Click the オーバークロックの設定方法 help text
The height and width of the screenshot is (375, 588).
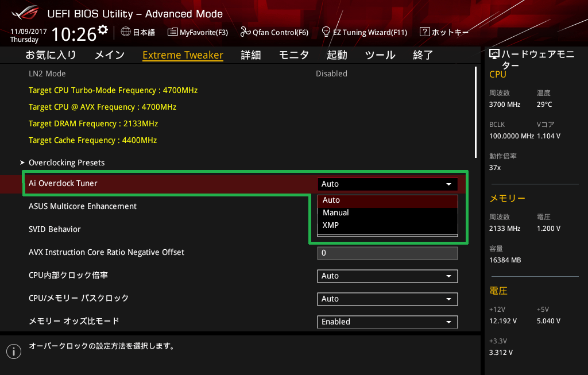[x=102, y=346]
